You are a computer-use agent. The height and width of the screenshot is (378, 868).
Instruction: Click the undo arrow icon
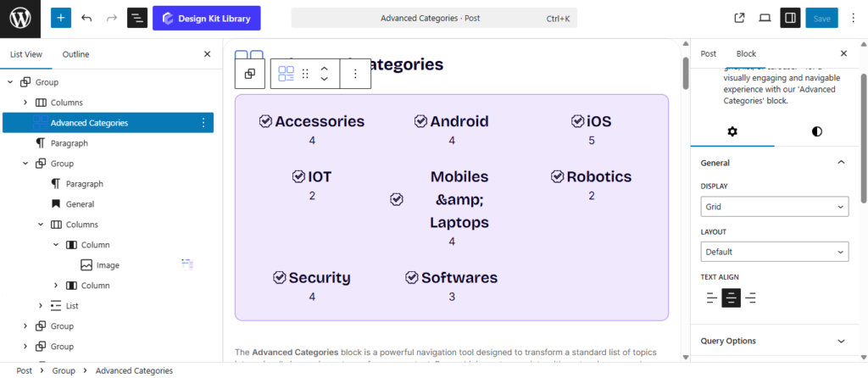(86, 18)
